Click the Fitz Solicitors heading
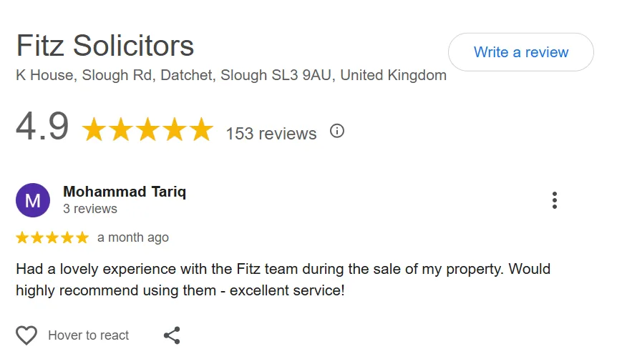The height and width of the screenshot is (364, 622). point(105,46)
